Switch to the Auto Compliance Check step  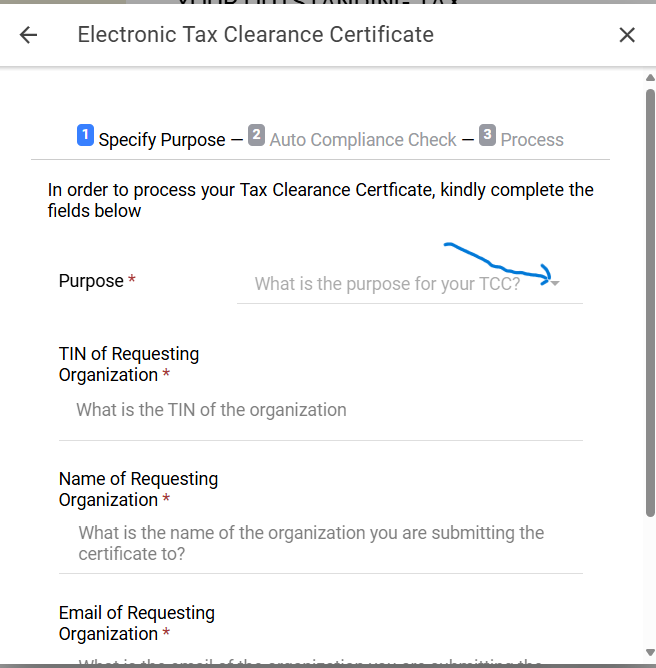[363, 140]
